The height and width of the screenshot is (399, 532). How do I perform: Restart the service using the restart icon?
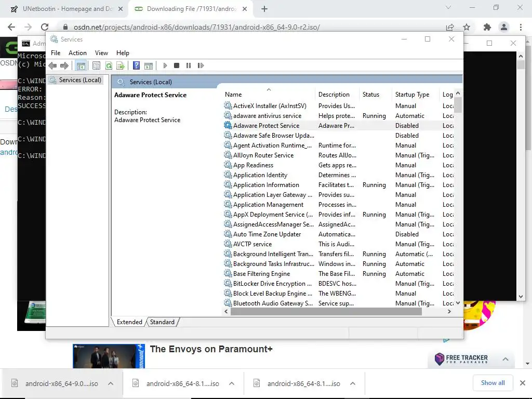[x=201, y=65]
